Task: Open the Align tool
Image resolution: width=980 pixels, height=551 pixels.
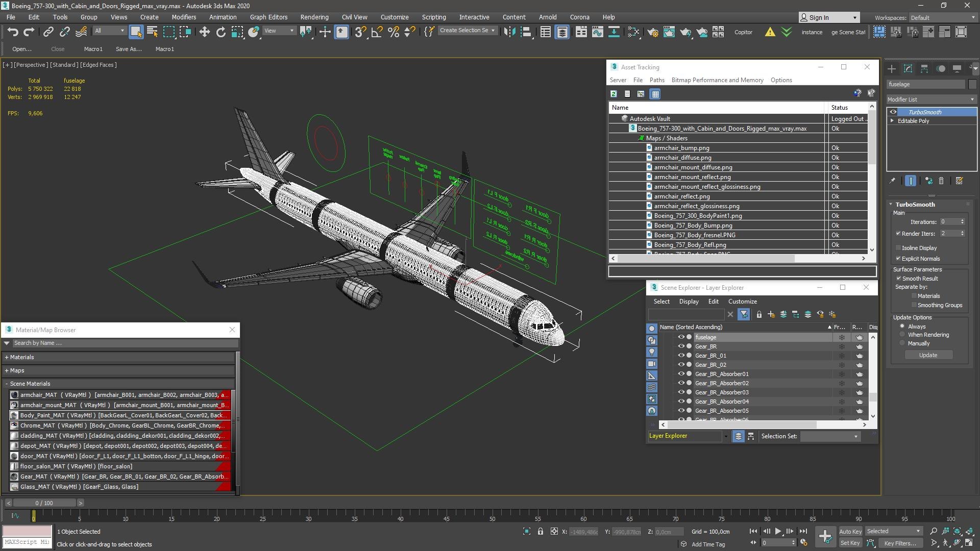Action: coord(526,32)
